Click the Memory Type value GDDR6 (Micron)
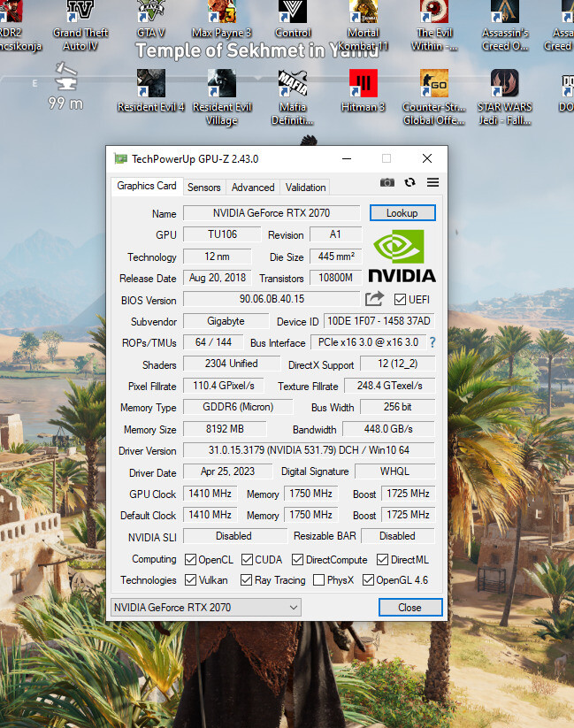Screen dimensions: 574x728 238,407
